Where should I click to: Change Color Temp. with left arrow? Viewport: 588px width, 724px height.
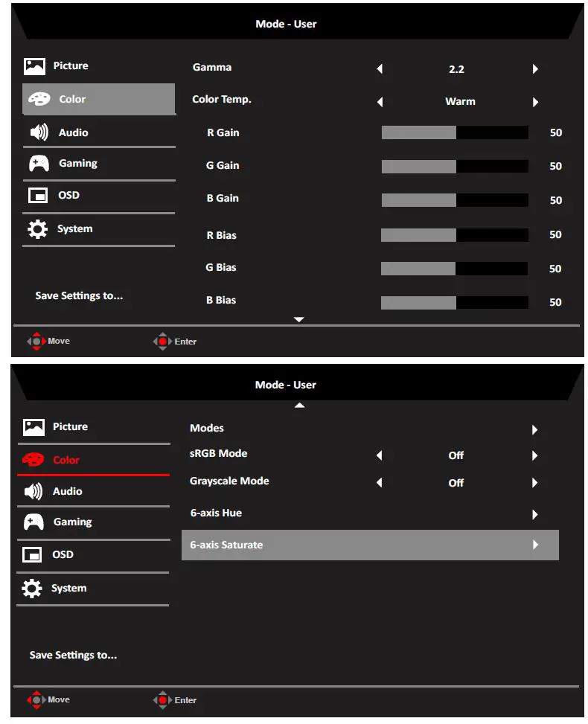[380, 102]
